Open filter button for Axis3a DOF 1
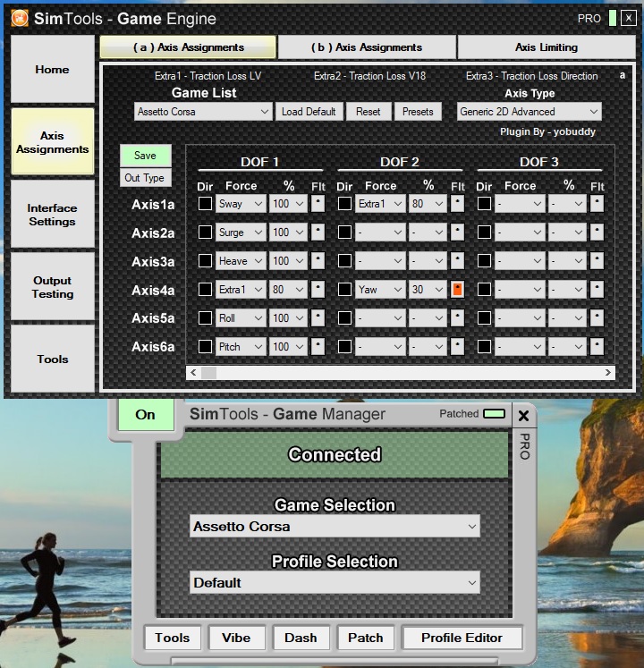The width and height of the screenshot is (644, 668). 318,261
